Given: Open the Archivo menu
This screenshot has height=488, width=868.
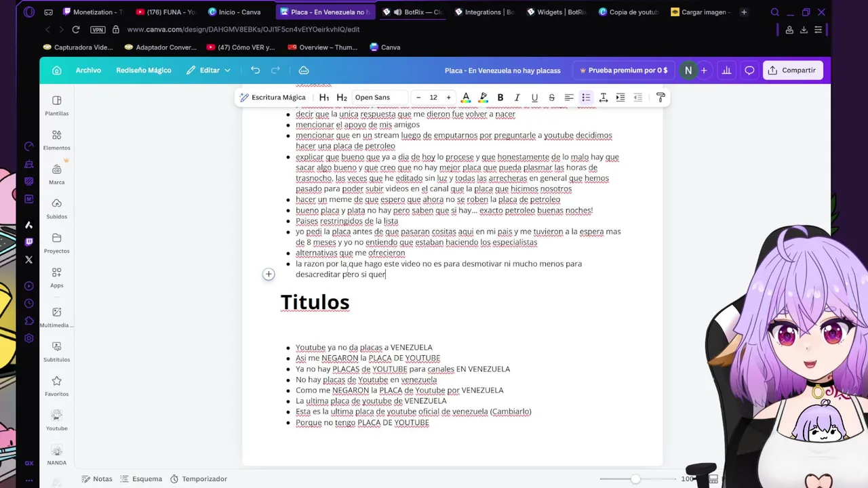Looking at the screenshot, I should tap(88, 70).
